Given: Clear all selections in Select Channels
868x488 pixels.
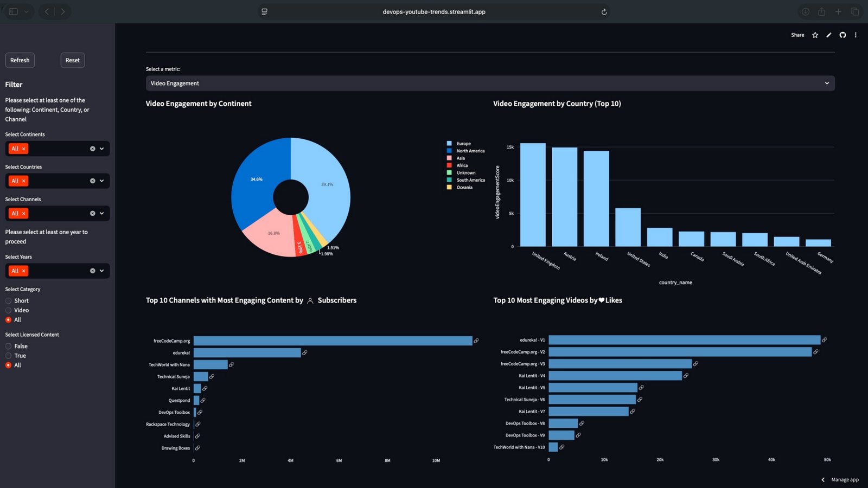Looking at the screenshot, I should [x=92, y=214].
